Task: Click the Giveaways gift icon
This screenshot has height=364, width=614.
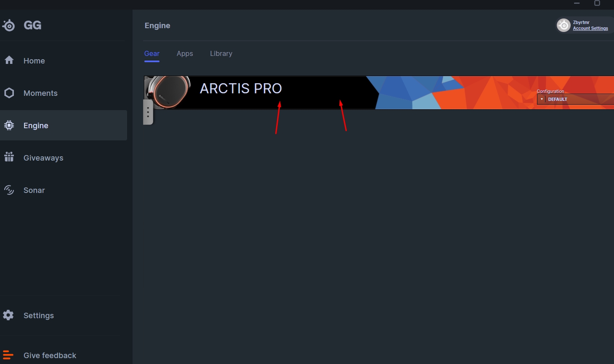Action: pyautogui.click(x=9, y=157)
